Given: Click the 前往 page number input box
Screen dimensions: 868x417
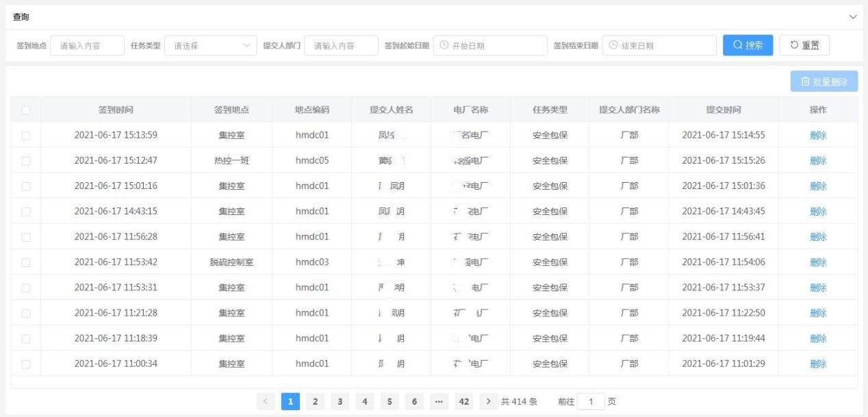Looking at the screenshot, I should [x=591, y=402].
